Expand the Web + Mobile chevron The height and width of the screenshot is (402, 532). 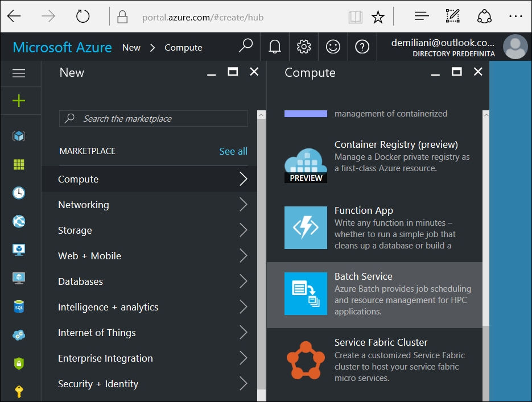pyautogui.click(x=244, y=256)
